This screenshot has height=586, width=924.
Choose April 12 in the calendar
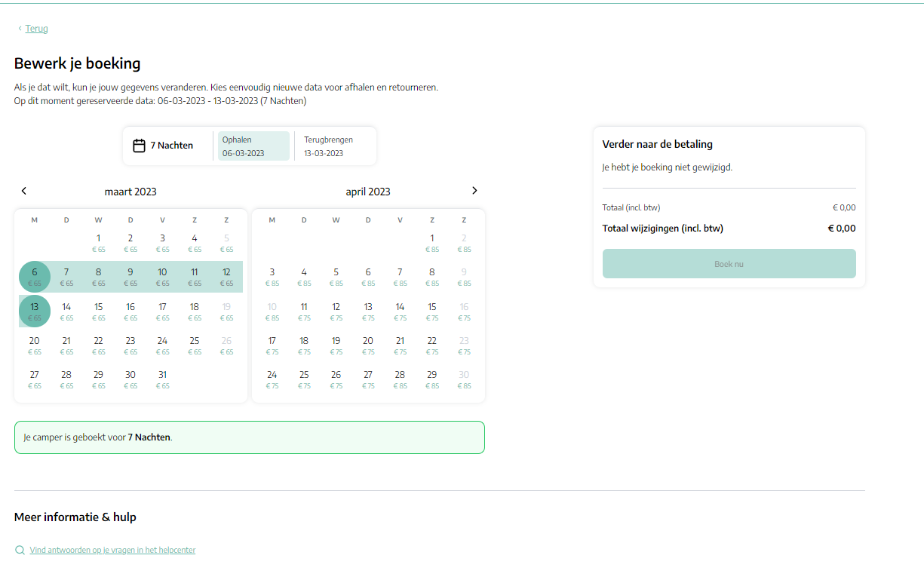pos(336,311)
